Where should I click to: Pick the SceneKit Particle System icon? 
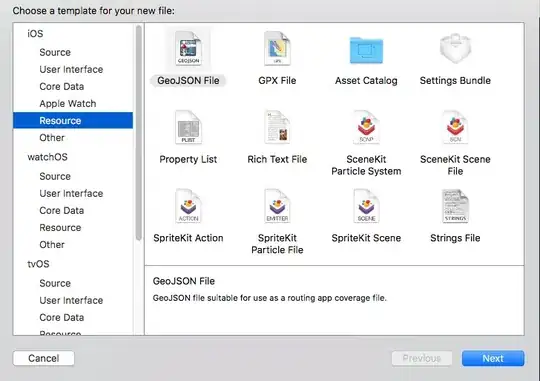(366, 127)
